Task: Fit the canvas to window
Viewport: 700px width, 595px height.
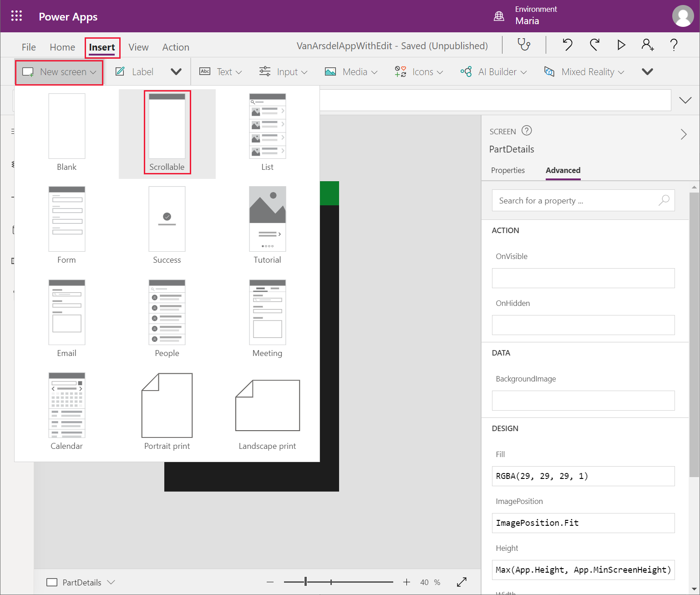Action: point(462,582)
